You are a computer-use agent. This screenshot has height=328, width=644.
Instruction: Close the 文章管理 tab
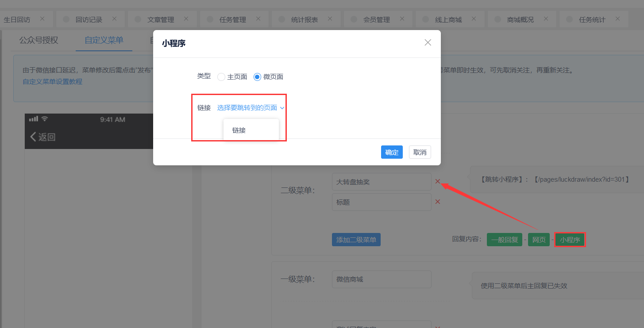(186, 19)
